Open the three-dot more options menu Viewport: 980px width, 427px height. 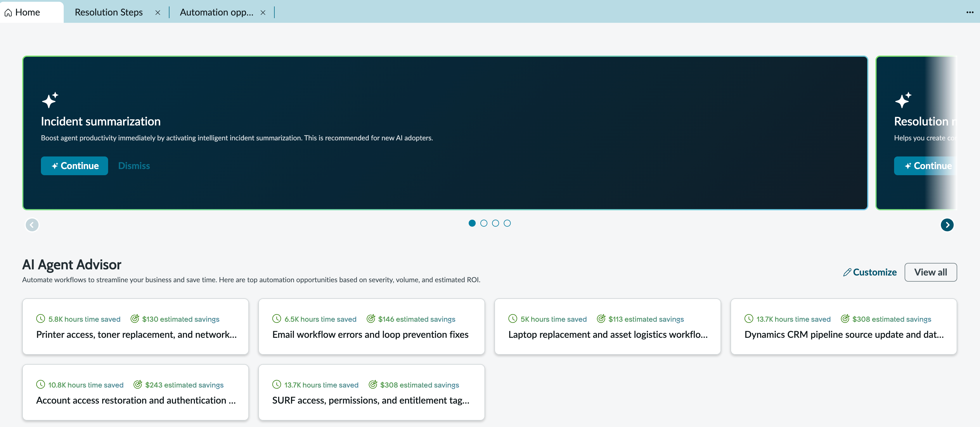[x=970, y=12]
